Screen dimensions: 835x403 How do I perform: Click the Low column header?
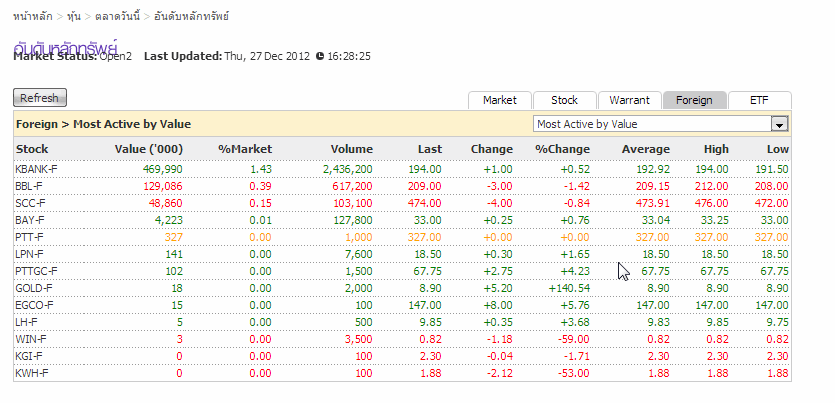[x=777, y=149]
